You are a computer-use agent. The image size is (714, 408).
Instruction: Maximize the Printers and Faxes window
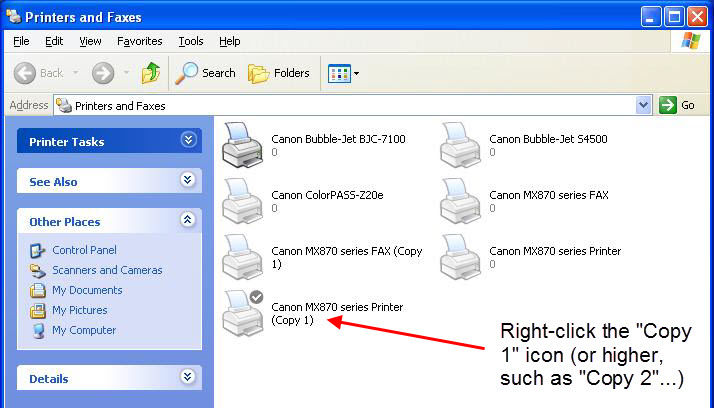click(x=674, y=17)
